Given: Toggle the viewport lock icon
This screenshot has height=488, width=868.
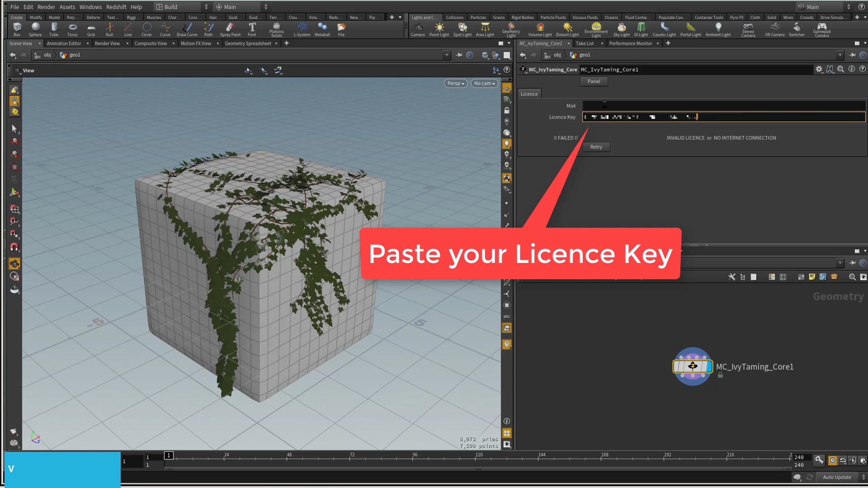Looking at the screenshot, I should (x=507, y=110).
